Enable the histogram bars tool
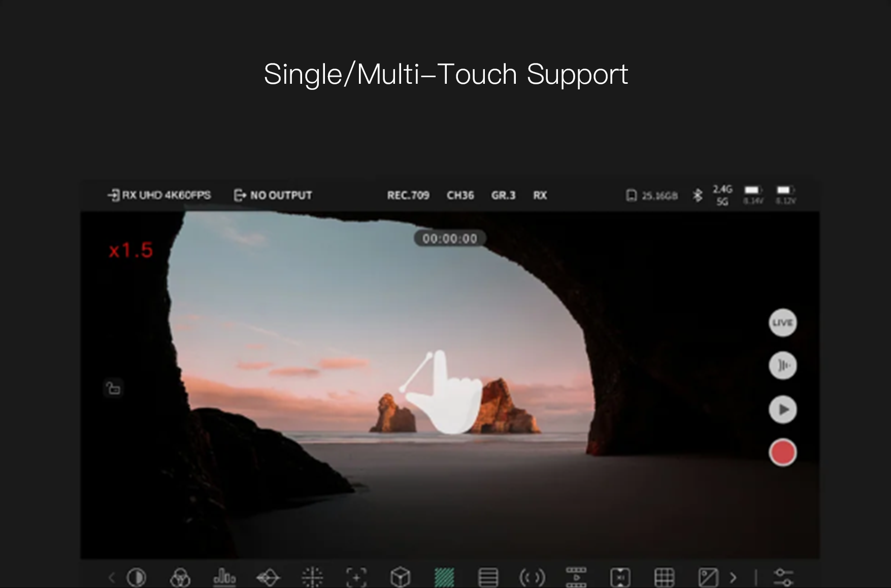The width and height of the screenshot is (891, 588). click(224, 577)
